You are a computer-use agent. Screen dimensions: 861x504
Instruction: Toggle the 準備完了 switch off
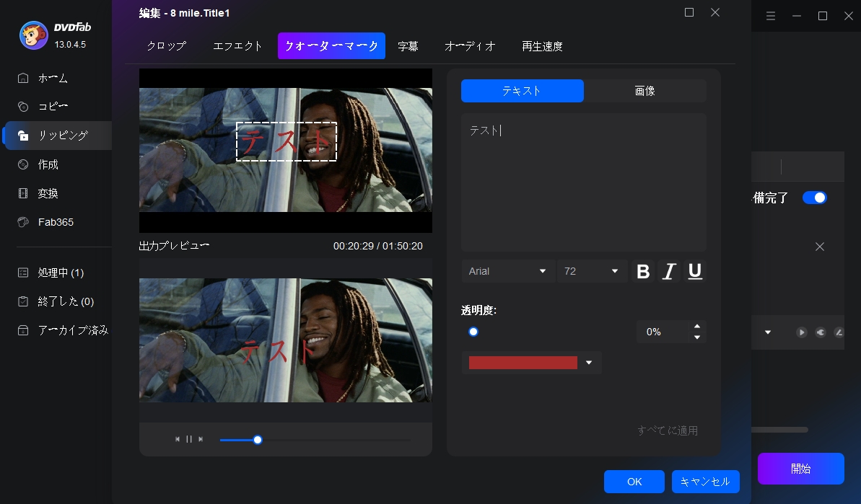[x=814, y=198]
